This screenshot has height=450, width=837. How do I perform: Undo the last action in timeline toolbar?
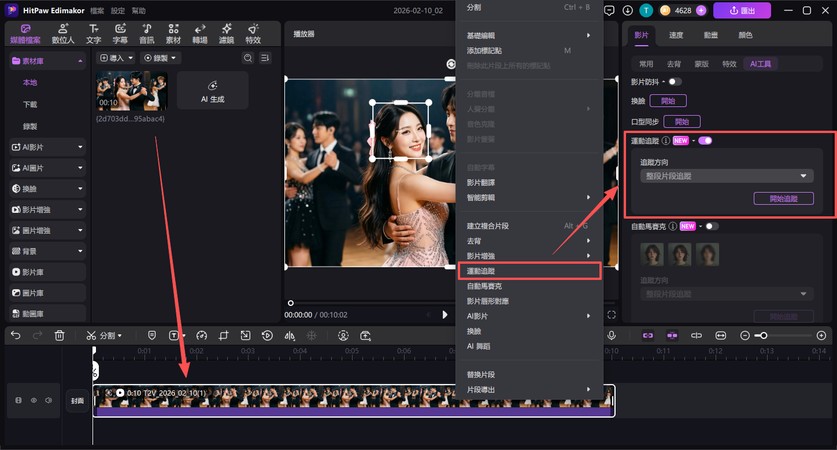click(x=15, y=335)
